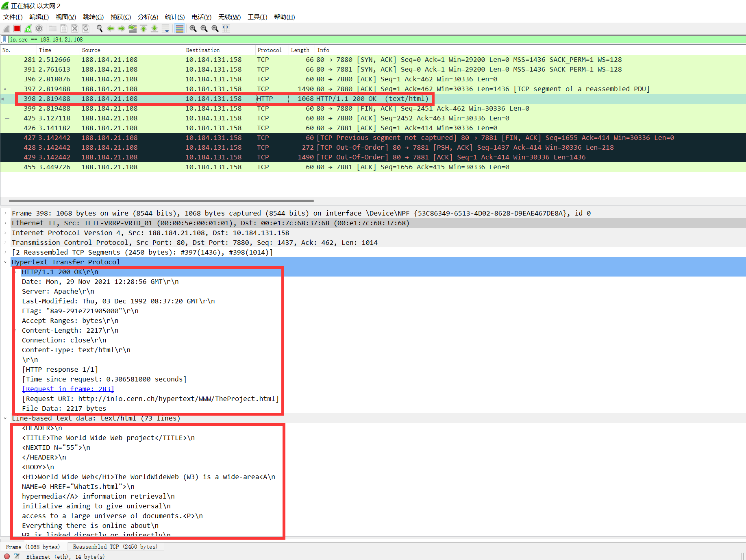The height and width of the screenshot is (560, 746).
Task: Go to the next packet
Action: (x=122, y=28)
